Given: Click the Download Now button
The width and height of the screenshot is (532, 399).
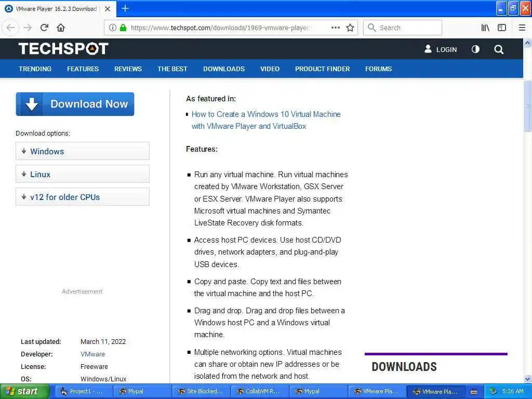Looking at the screenshot, I should pyautogui.click(x=75, y=104).
